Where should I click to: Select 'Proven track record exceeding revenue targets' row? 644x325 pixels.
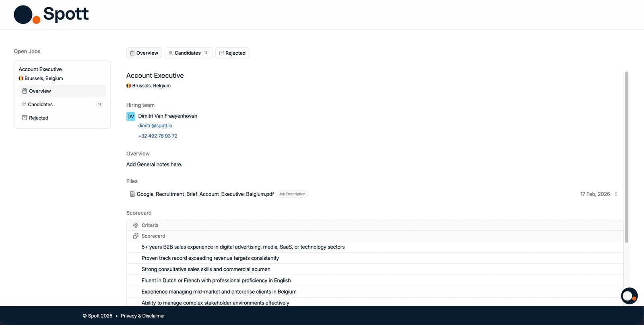tap(375, 258)
